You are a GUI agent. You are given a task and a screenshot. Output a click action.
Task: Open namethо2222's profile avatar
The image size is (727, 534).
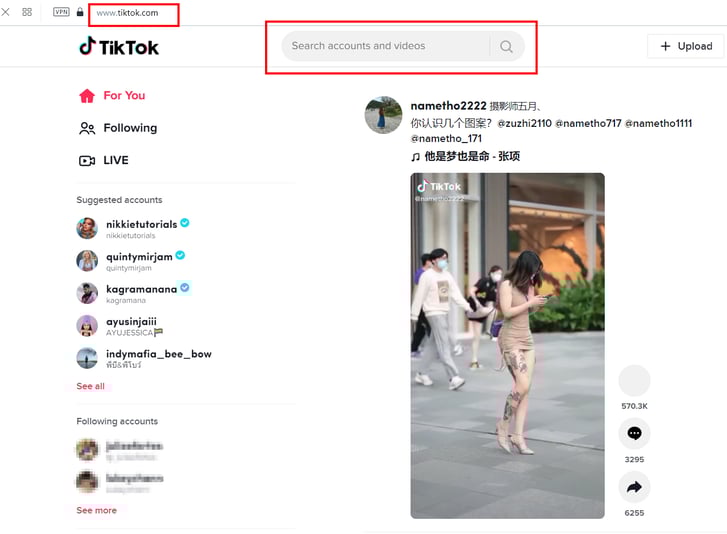pos(383,116)
